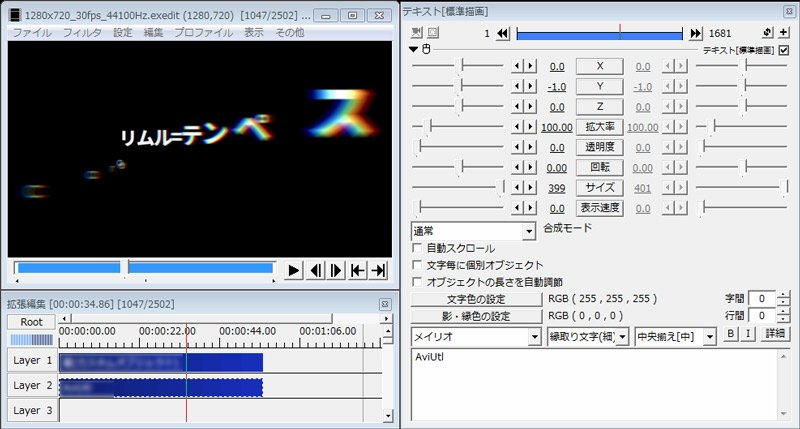Click the timeline zoom scale bar under Root
The height and width of the screenshot is (429, 800).
31,339
